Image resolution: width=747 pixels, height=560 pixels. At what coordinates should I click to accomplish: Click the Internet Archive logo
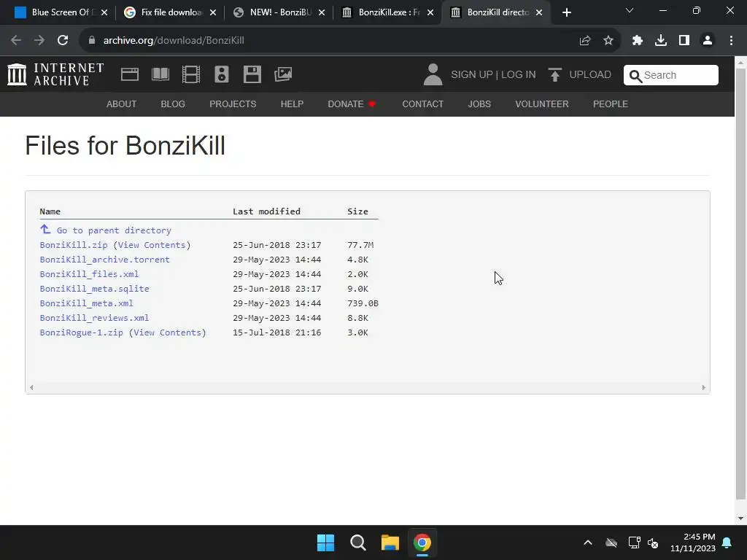coord(55,74)
